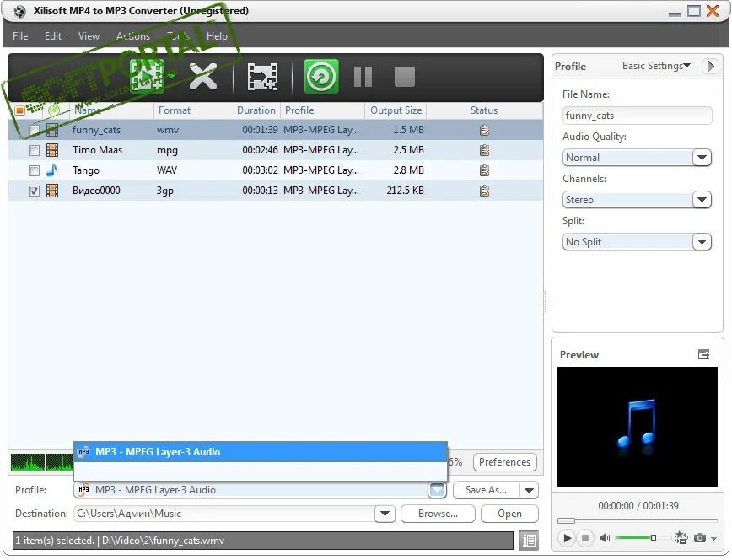Start conversion with green Convert button

click(x=321, y=76)
